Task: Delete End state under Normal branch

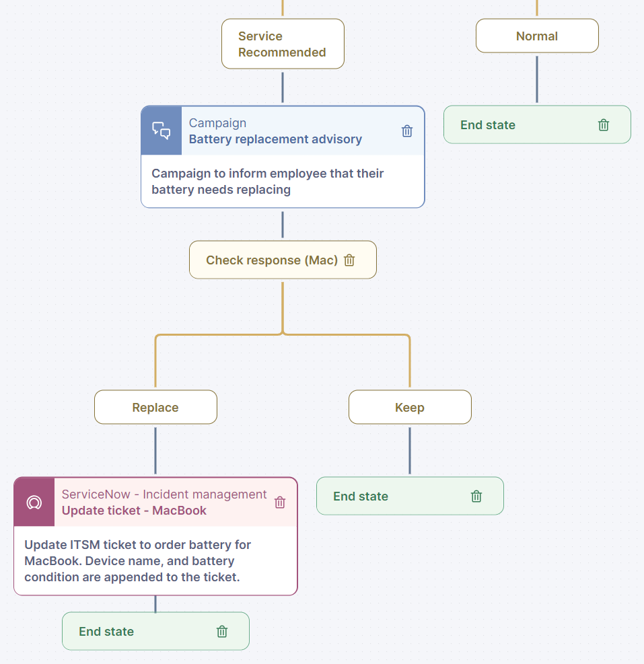Action: [x=604, y=125]
